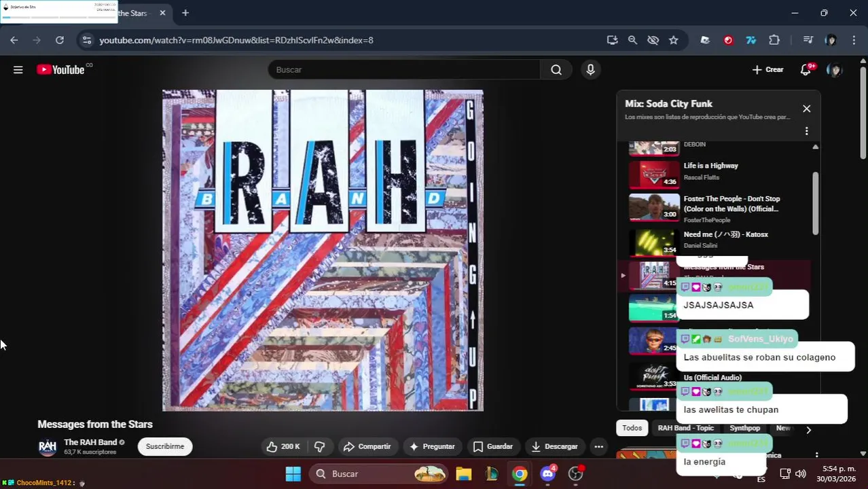
Task: Go back with the browser back arrow
Action: [x=14, y=40]
